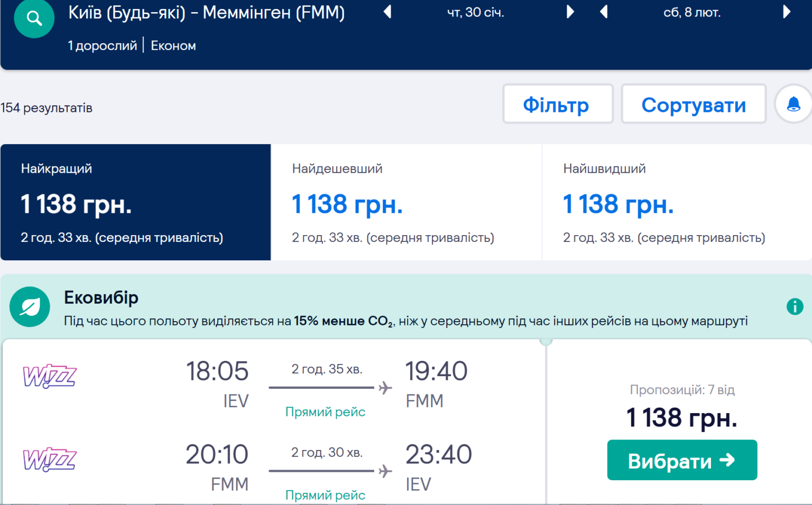Screen dimensions: 812x505
Task: Go to next return date arrow
Action: 787,12
